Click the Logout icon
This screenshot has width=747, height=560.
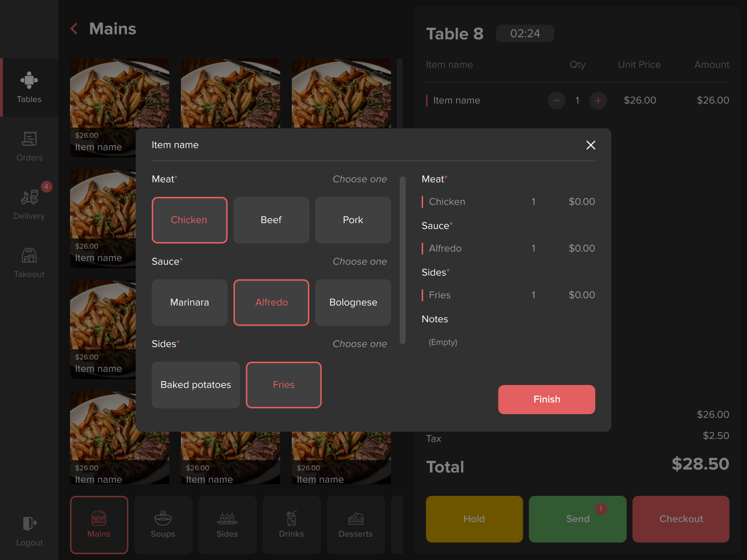pyautogui.click(x=30, y=524)
